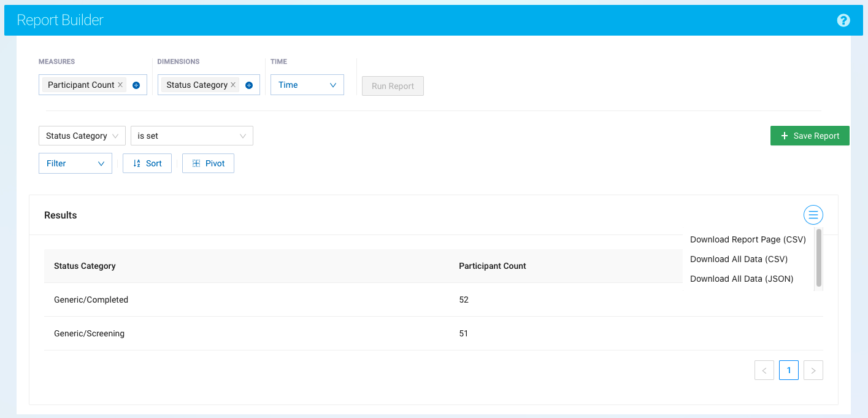Select Download All Data (CSV)

point(739,259)
